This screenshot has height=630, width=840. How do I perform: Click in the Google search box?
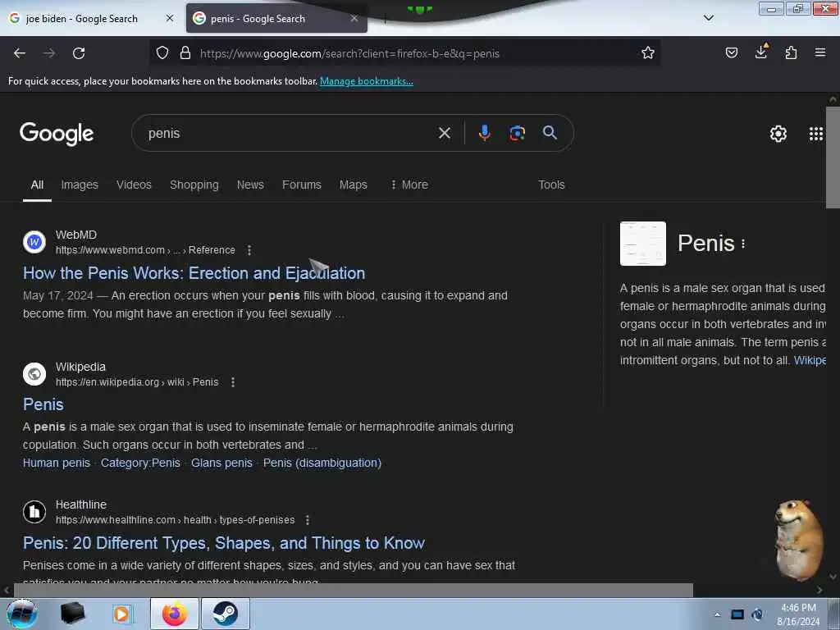(290, 134)
